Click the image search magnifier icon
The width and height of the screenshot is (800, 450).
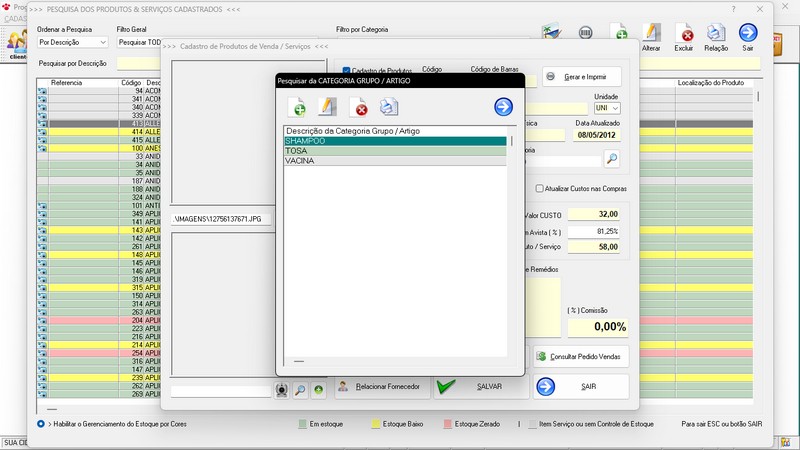[300, 390]
